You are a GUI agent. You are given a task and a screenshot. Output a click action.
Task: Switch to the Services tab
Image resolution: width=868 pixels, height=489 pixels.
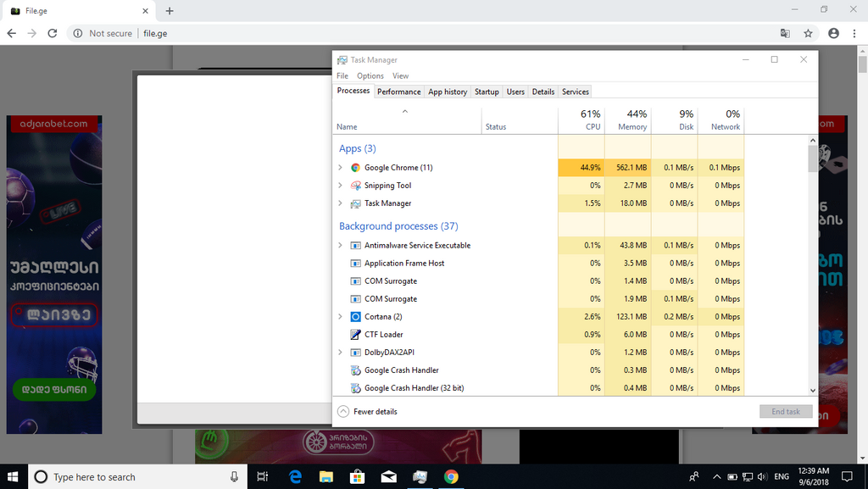pyautogui.click(x=576, y=92)
